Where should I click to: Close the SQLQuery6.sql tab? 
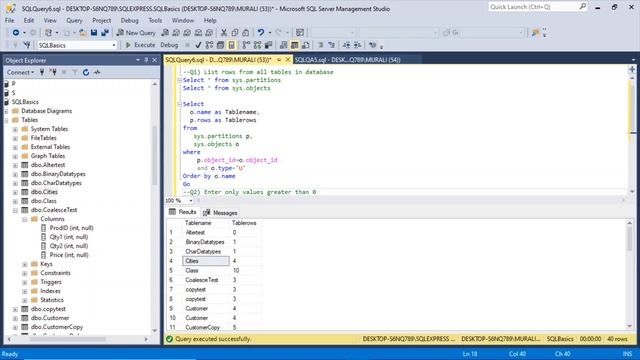click(x=287, y=60)
